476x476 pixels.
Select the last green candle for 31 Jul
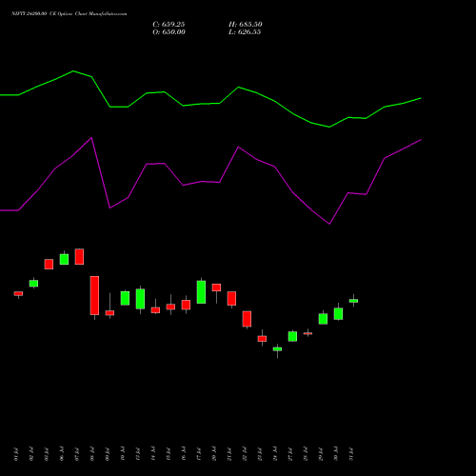tap(353, 301)
